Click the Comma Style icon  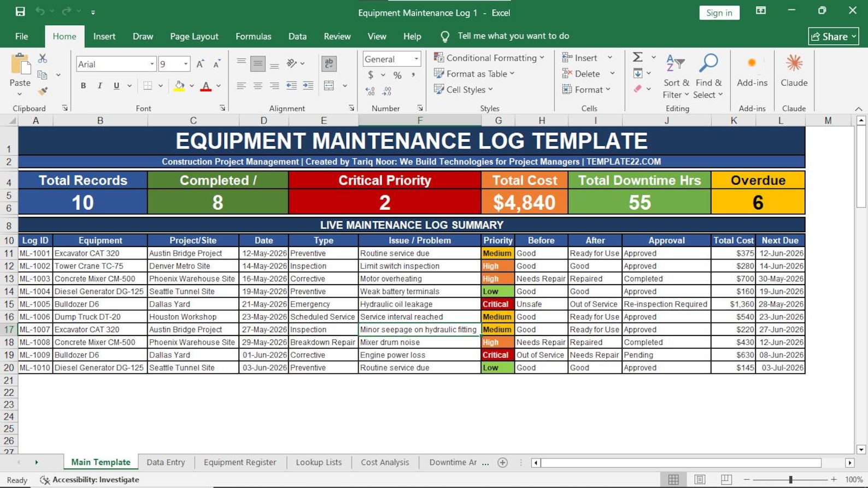click(413, 75)
